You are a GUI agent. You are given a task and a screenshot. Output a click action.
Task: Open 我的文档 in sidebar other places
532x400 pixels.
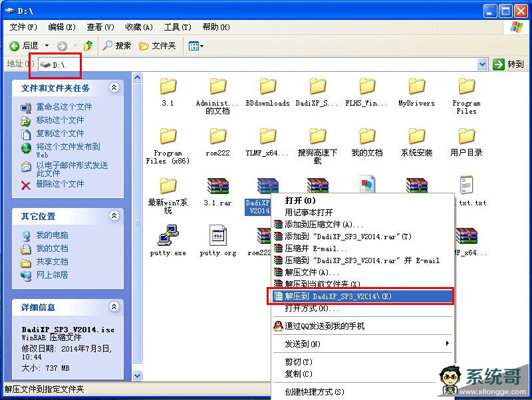point(52,249)
